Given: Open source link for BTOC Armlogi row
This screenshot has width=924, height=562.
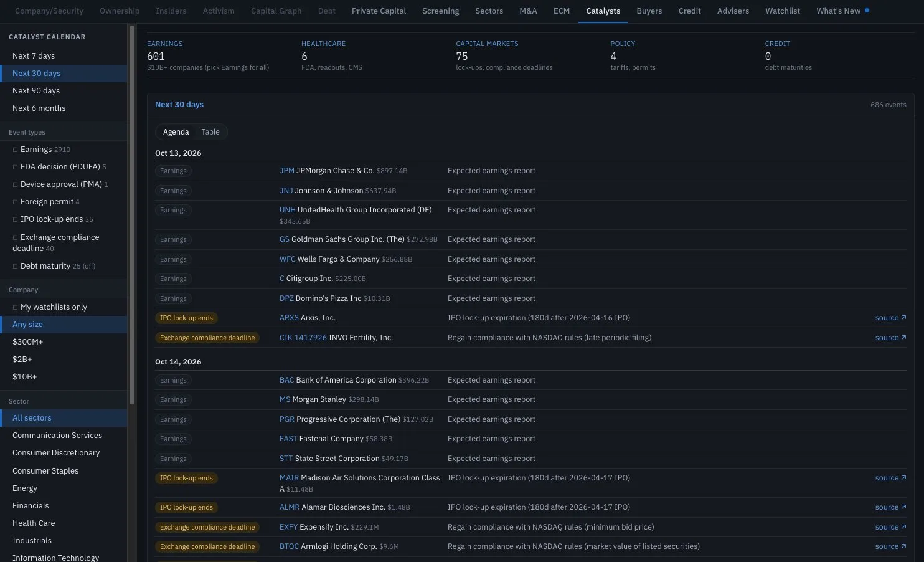Looking at the screenshot, I should pos(890,546).
